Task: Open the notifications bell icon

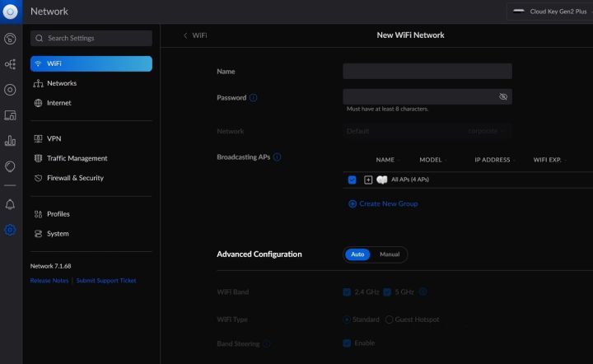Action: [10, 204]
